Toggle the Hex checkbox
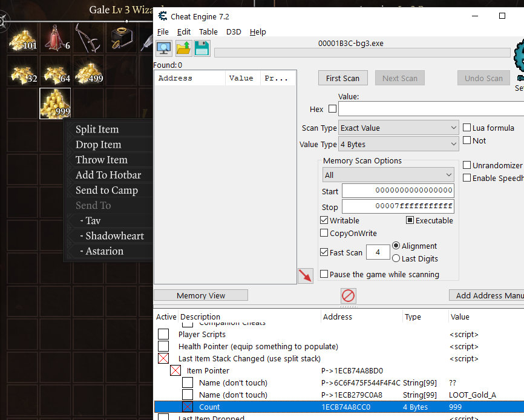Viewport: 524px width, 420px height. 333,108
